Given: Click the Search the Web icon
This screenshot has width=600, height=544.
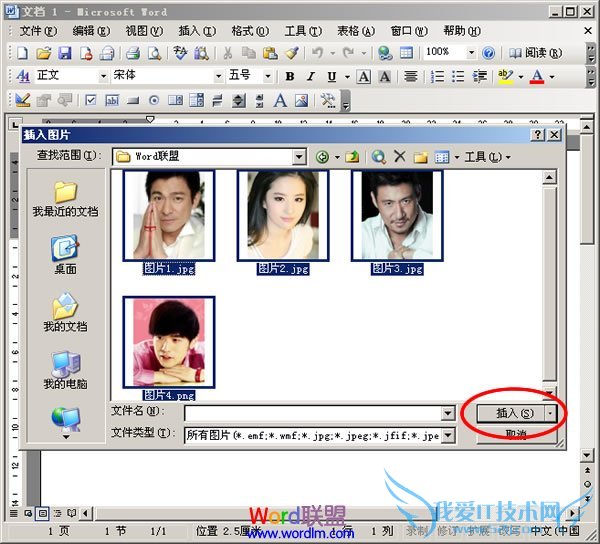Looking at the screenshot, I should [x=379, y=157].
